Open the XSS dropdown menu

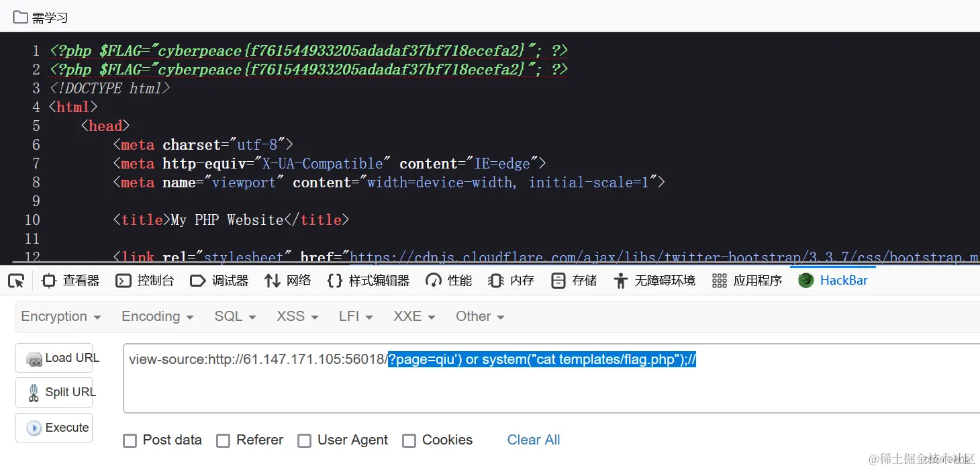coord(298,316)
